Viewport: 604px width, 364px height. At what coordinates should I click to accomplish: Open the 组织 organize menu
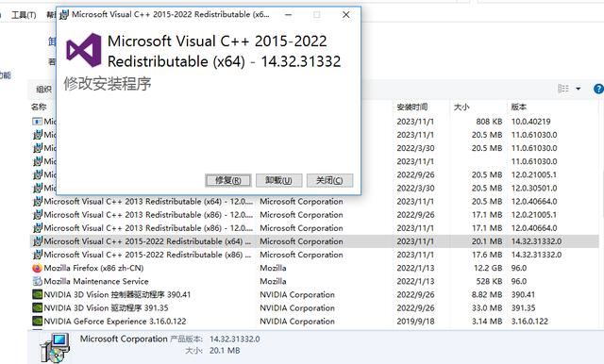point(43,90)
